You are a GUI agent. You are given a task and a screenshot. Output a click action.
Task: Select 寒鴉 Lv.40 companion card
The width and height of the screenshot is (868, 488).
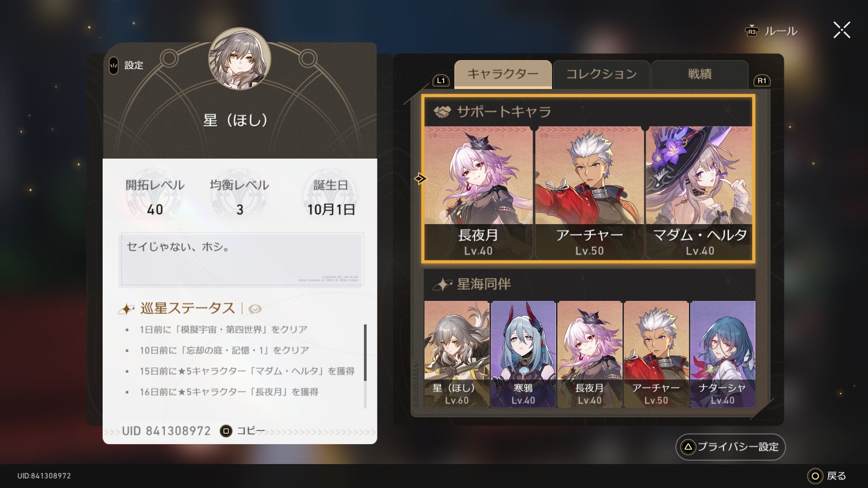pos(523,354)
